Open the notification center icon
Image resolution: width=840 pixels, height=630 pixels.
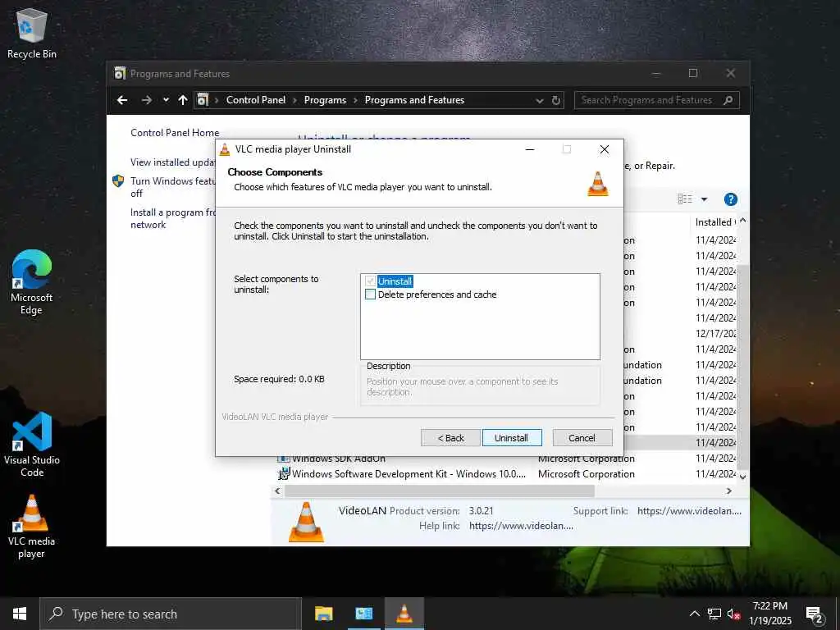(x=815, y=614)
